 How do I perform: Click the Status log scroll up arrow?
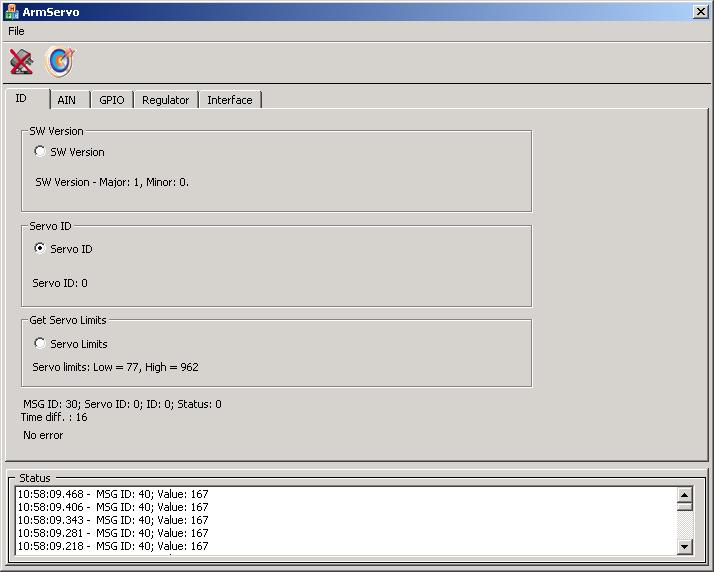[684, 495]
